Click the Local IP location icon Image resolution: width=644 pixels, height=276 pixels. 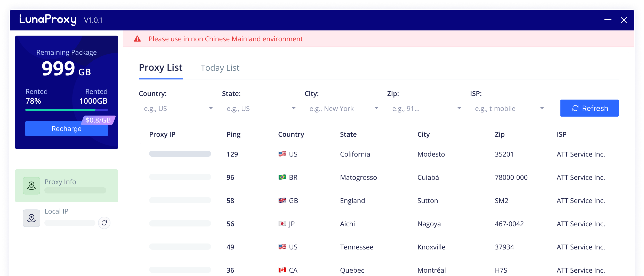pos(31,218)
